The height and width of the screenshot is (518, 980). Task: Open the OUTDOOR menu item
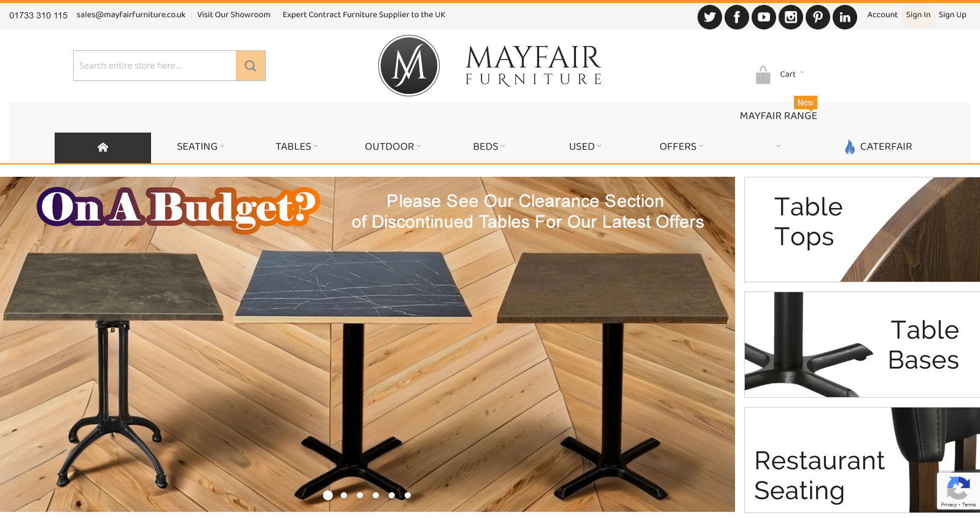pyautogui.click(x=392, y=147)
